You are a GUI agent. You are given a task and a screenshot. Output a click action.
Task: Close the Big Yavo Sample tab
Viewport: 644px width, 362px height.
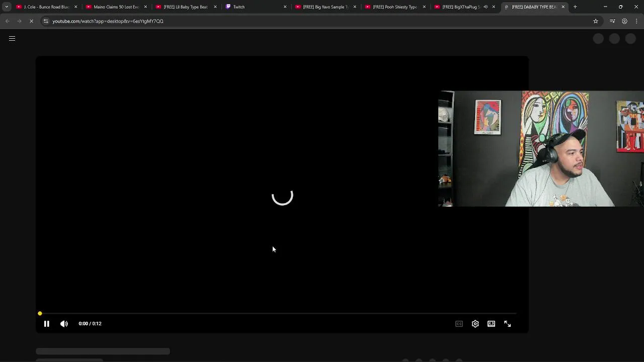click(x=355, y=7)
